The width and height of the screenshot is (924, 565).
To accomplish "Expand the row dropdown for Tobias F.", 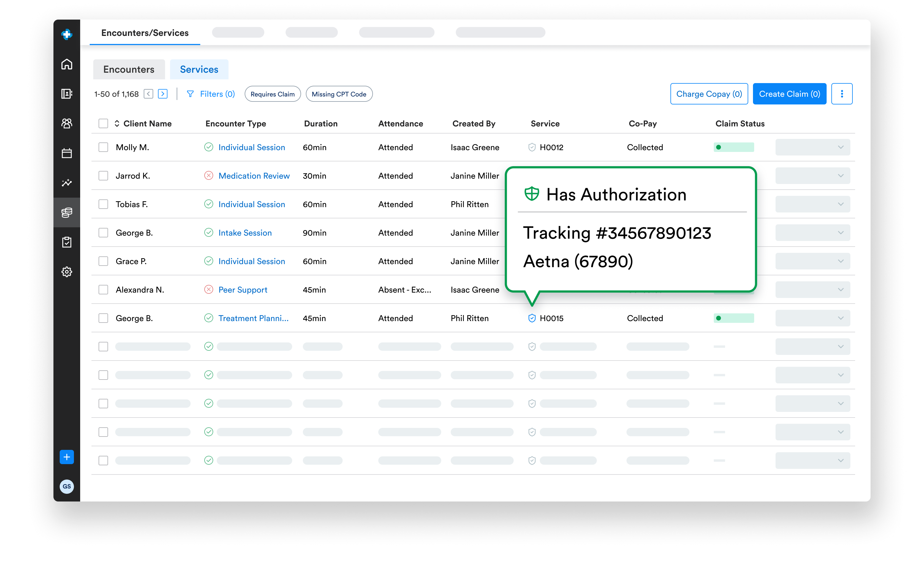I will pyautogui.click(x=813, y=204).
